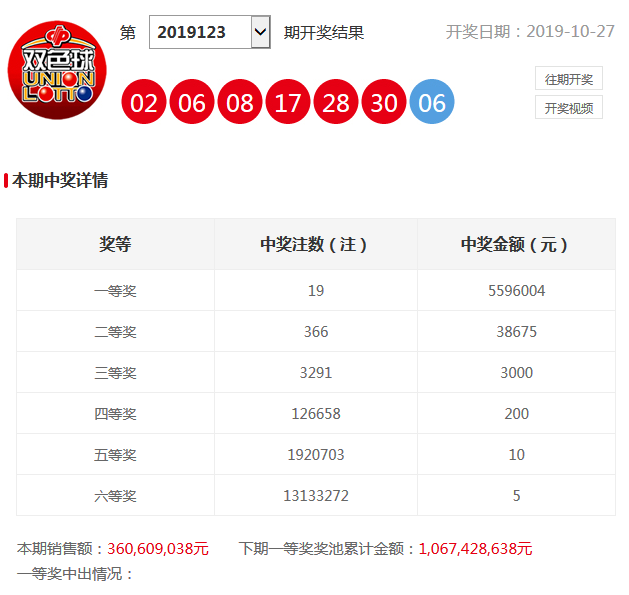
Task: Click third prize amount 3000
Action: (x=516, y=373)
